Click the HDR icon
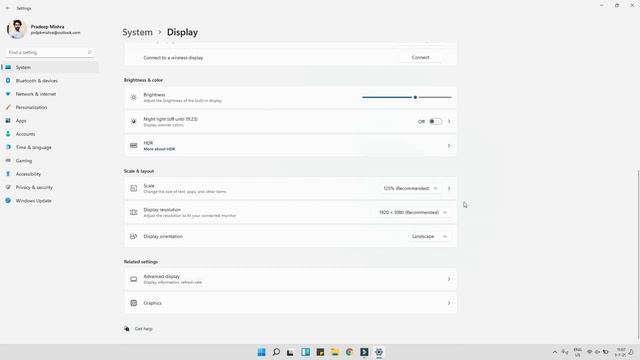 [133, 146]
